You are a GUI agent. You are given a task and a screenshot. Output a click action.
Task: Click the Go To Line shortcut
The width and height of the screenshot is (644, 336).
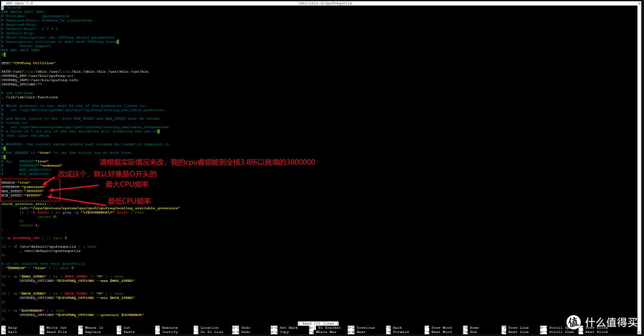coord(211,332)
